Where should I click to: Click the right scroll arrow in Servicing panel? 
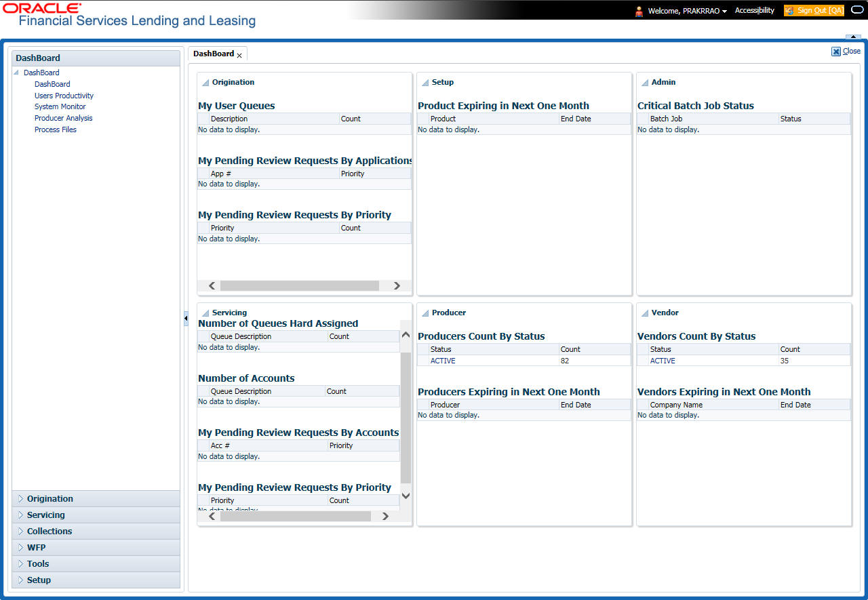385,517
